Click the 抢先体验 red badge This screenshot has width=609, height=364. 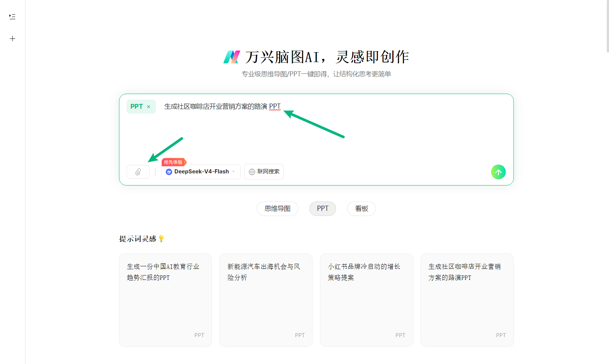pyautogui.click(x=174, y=162)
